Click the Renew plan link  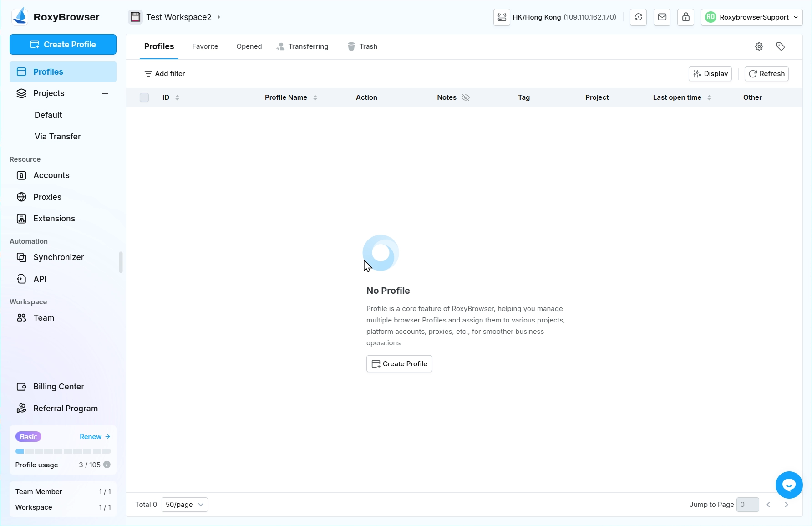tap(95, 437)
